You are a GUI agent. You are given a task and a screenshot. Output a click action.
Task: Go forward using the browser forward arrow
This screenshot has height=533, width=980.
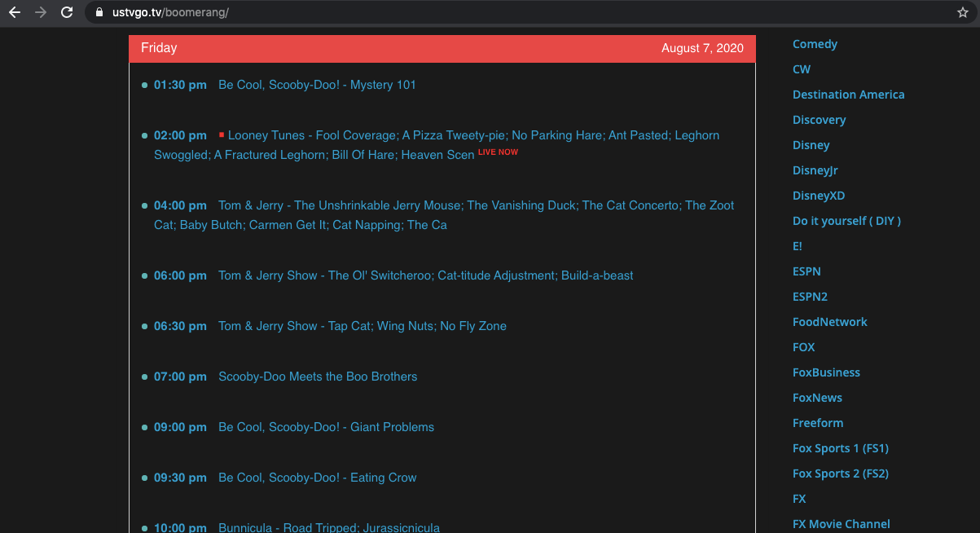[40, 12]
